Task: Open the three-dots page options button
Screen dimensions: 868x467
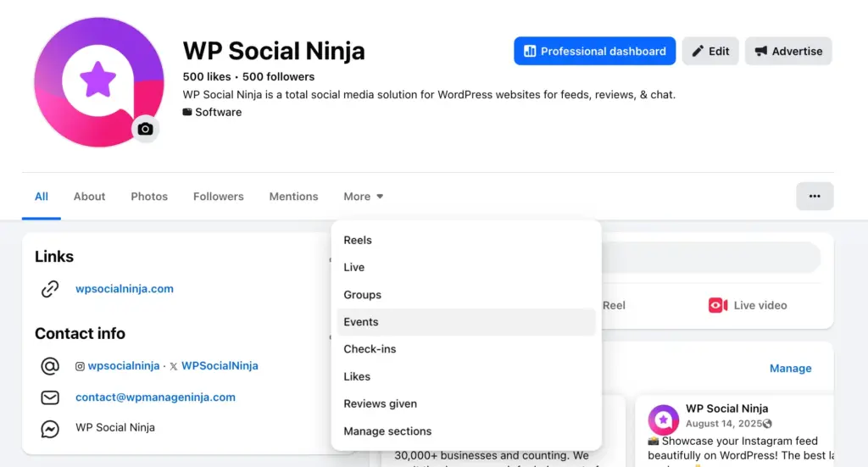Action: [x=815, y=196]
